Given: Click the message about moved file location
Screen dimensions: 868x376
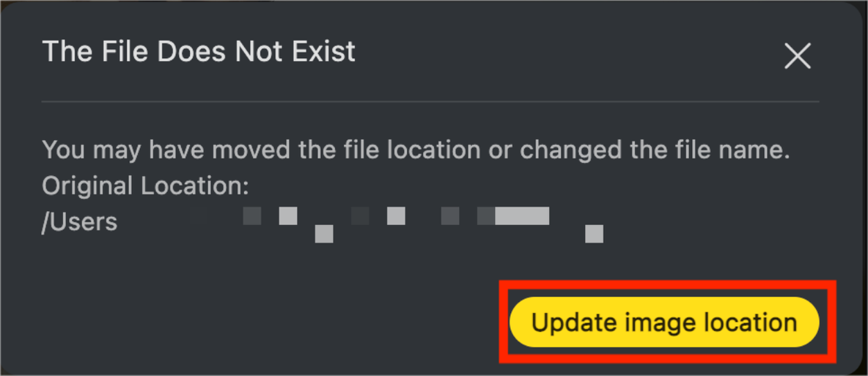Looking at the screenshot, I should (x=416, y=150).
